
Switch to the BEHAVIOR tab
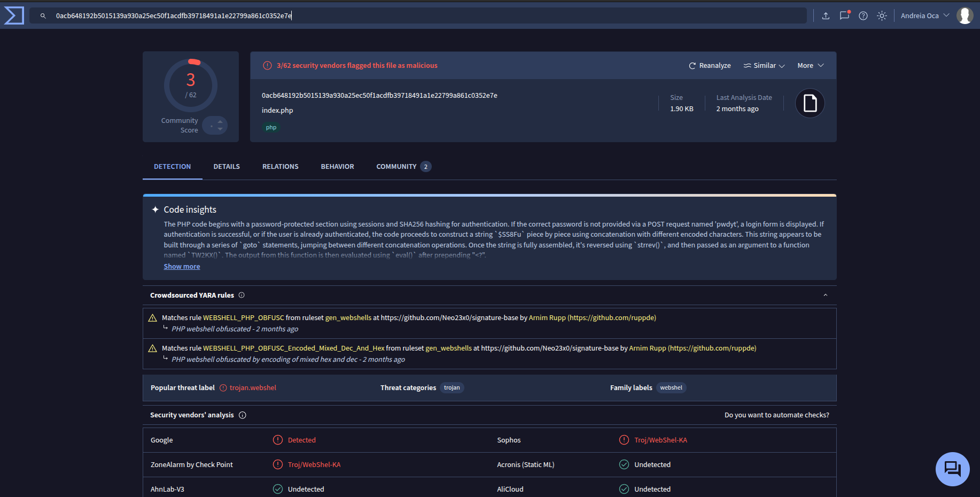pyautogui.click(x=337, y=167)
